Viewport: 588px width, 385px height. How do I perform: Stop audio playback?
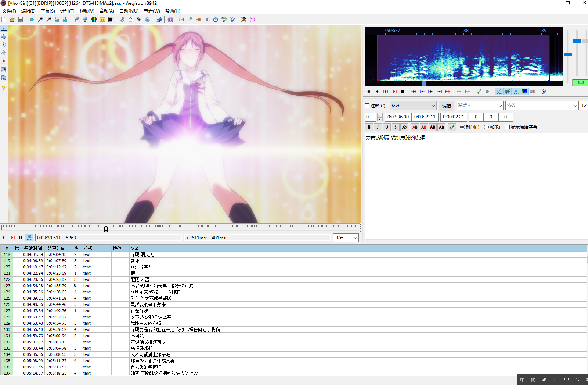click(x=403, y=92)
